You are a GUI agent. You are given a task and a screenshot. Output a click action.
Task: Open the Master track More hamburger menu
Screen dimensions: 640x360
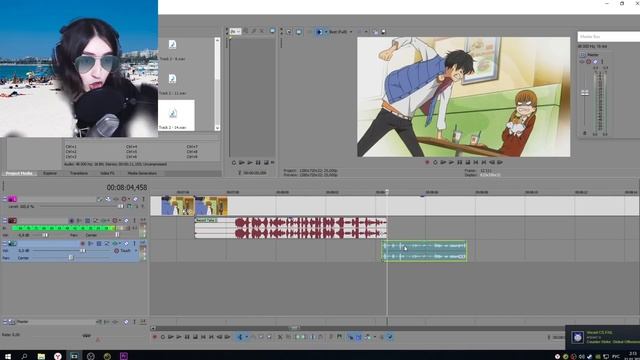click(x=4, y=322)
